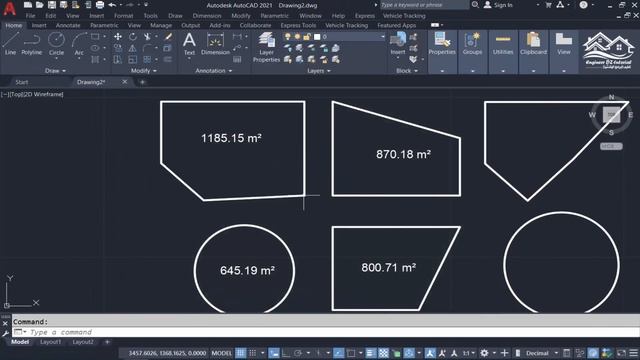Click the keyword search box in title bar
The image size is (640, 360).
tap(424, 5)
